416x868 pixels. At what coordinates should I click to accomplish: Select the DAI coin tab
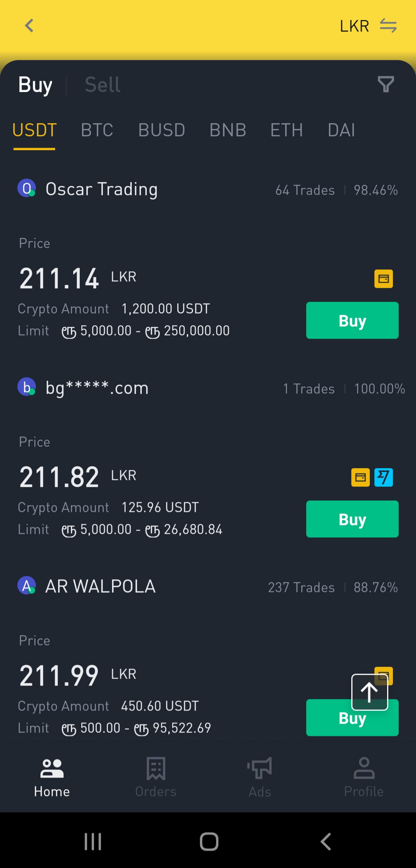pos(341,130)
